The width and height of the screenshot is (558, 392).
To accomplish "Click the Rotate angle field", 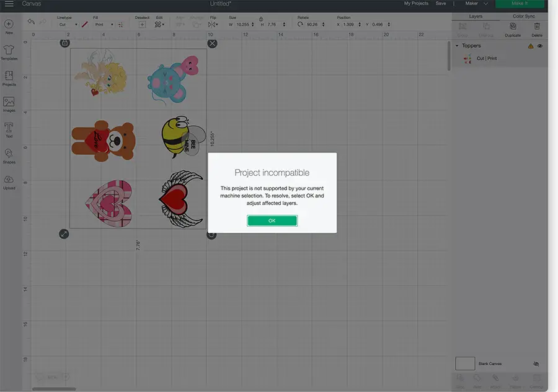I will click(x=313, y=25).
